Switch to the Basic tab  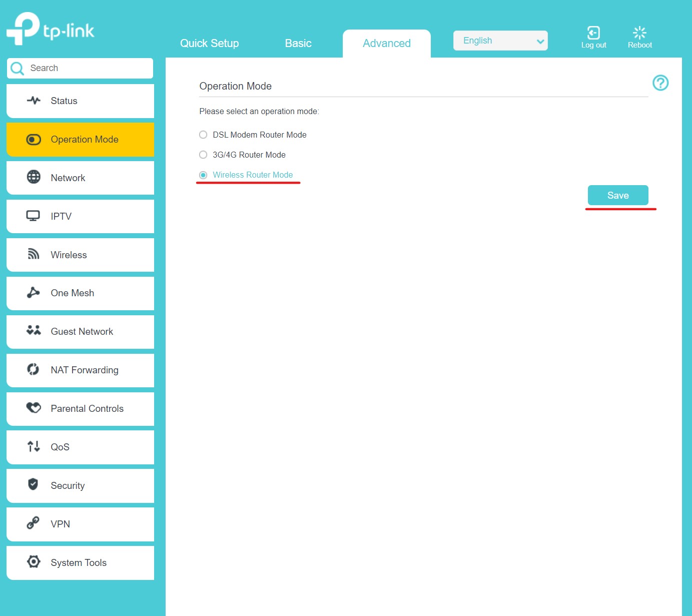(298, 44)
